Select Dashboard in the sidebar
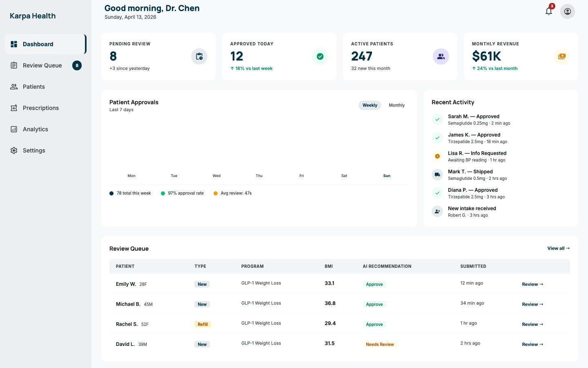 [x=38, y=44]
